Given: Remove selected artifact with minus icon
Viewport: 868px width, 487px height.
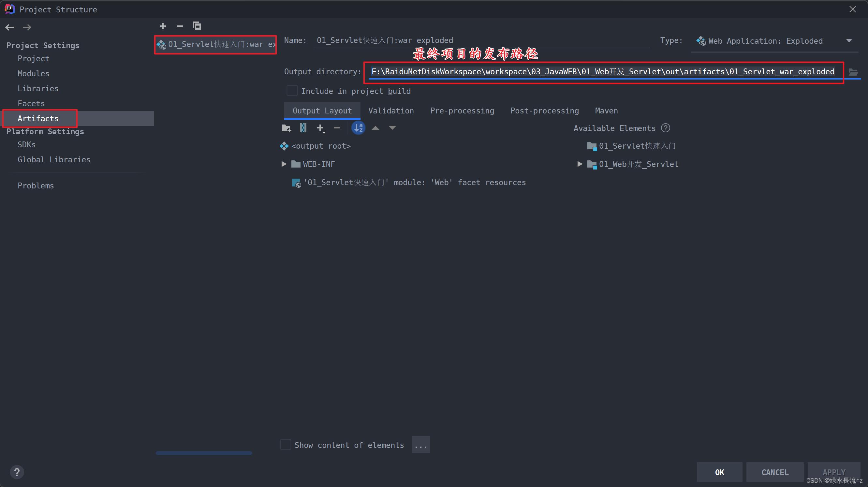Looking at the screenshot, I should [x=180, y=26].
